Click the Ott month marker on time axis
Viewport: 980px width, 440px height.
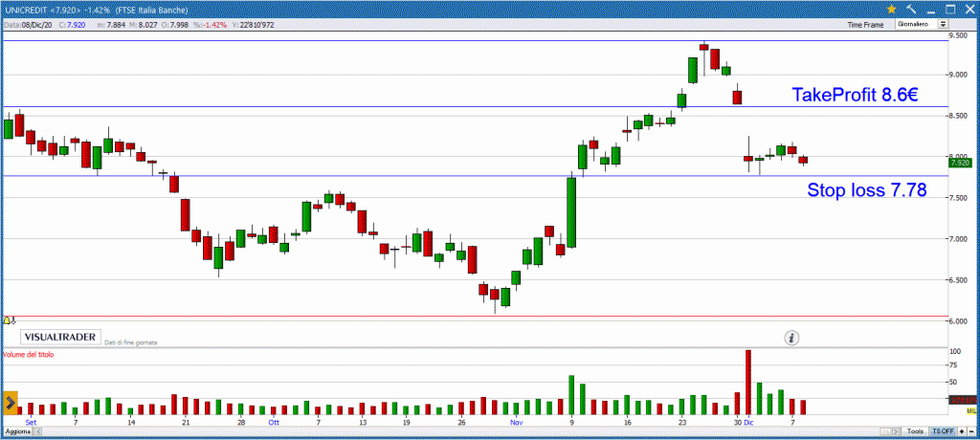(273, 423)
